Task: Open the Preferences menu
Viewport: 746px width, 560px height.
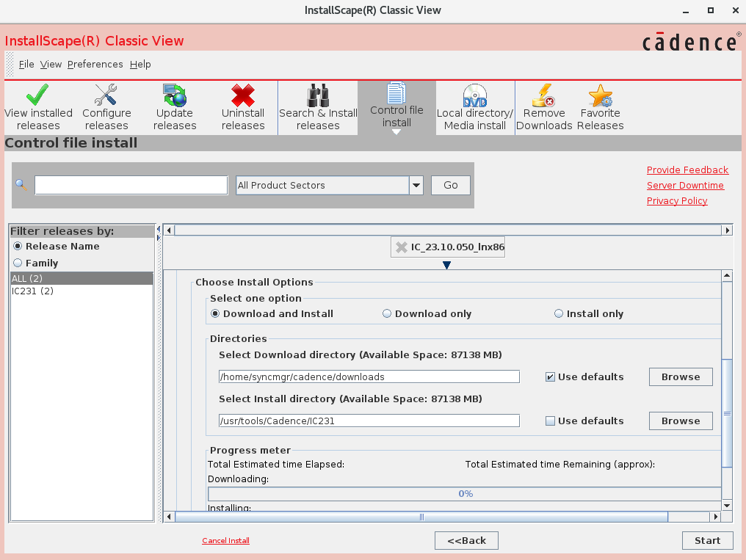Action: (95, 64)
